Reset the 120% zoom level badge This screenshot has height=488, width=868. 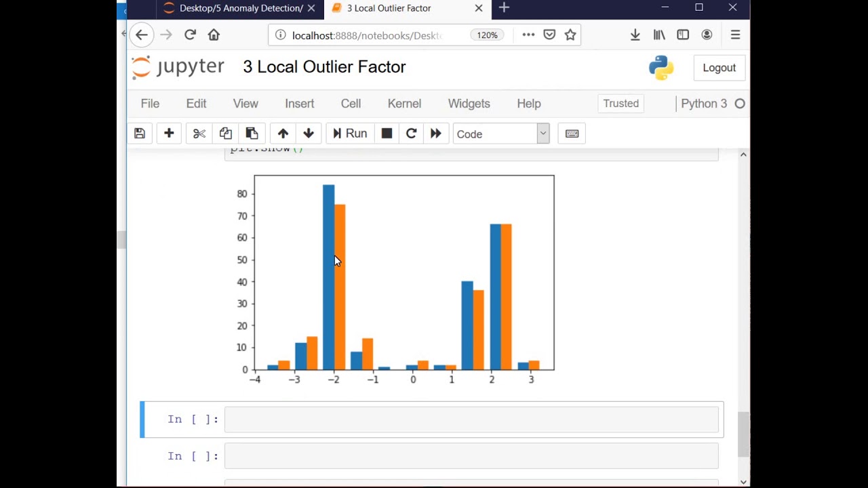(487, 35)
